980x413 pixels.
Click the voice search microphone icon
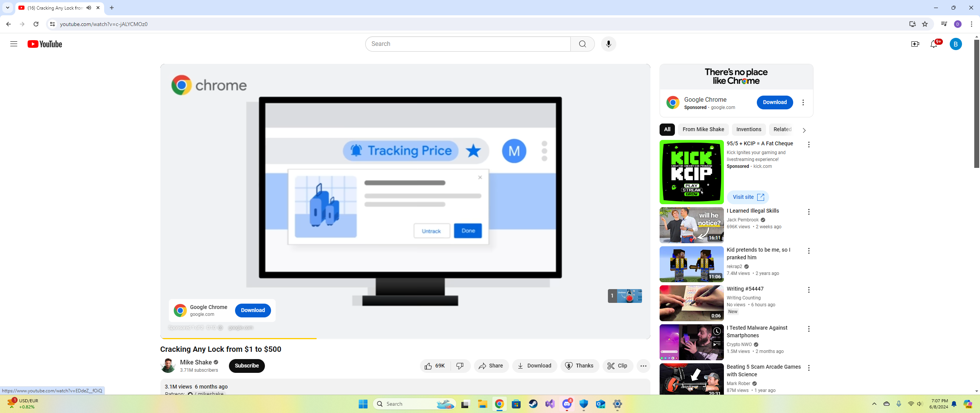(x=608, y=44)
